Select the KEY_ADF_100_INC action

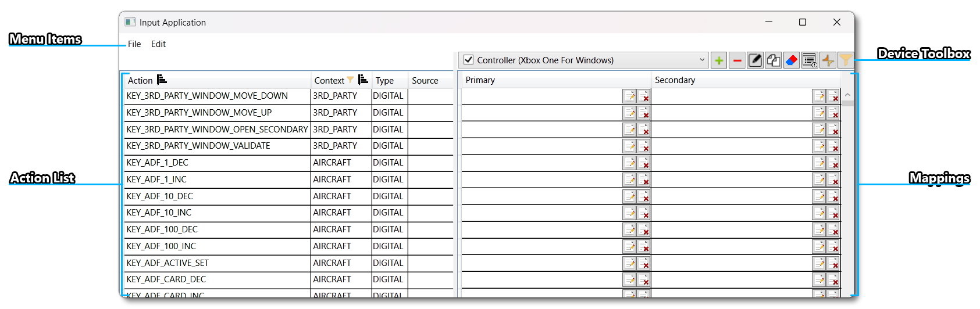pyautogui.click(x=161, y=246)
